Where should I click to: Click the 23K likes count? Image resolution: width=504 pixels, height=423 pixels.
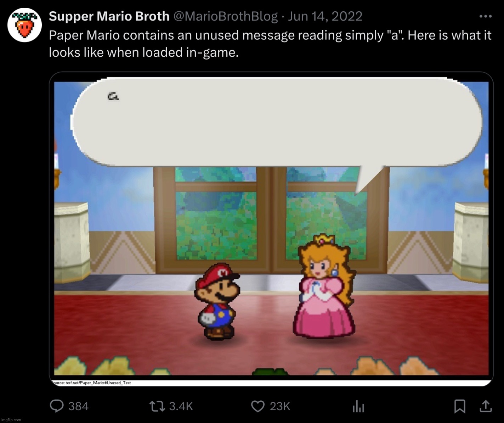(280, 406)
